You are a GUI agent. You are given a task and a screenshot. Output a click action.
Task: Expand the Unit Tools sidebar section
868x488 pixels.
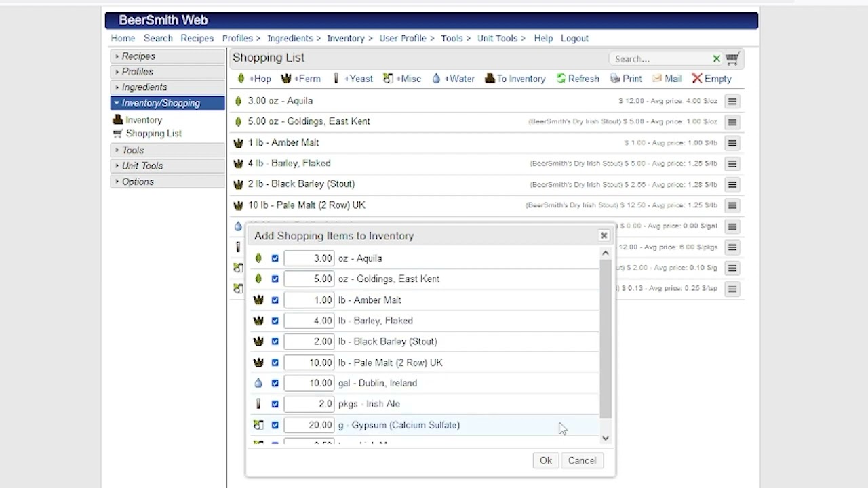click(167, 166)
